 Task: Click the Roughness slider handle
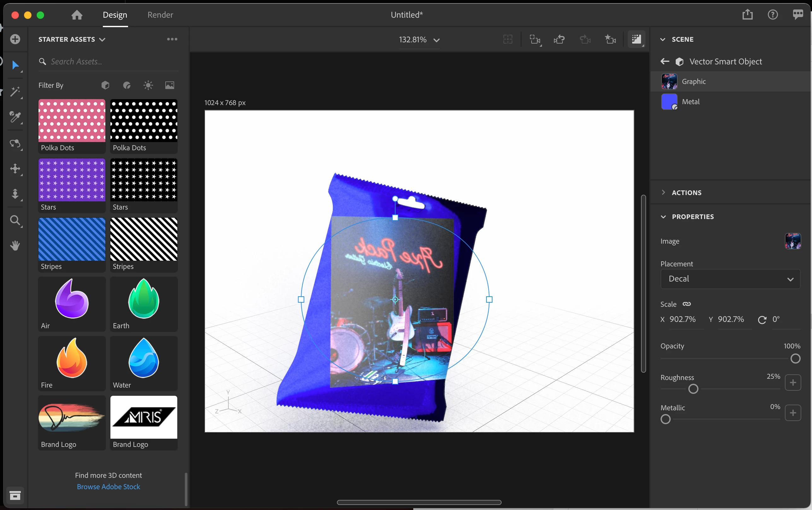[693, 389]
